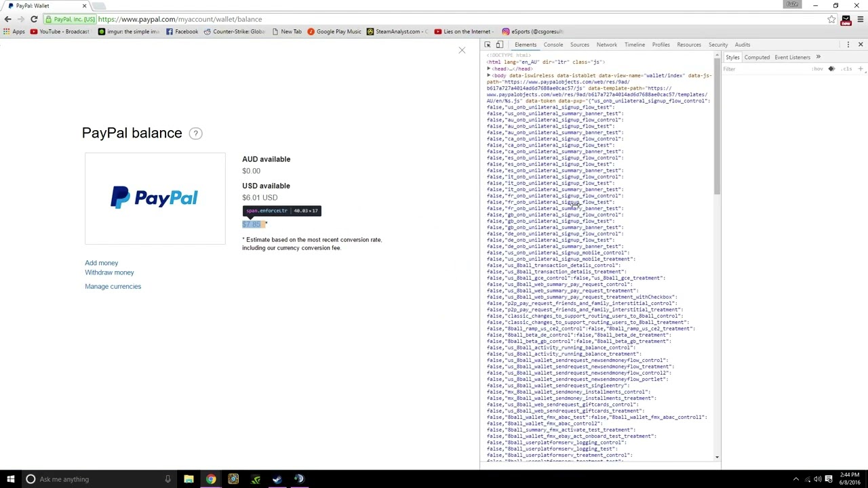Open the DevTools customize menu
868x488 pixels.
click(x=848, y=45)
